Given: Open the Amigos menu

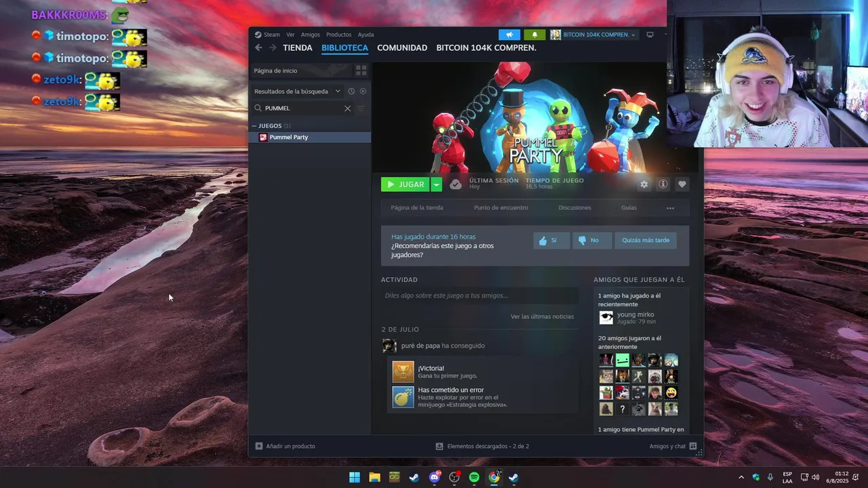Looking at the screenshot, I should click(x=311, y=35).
